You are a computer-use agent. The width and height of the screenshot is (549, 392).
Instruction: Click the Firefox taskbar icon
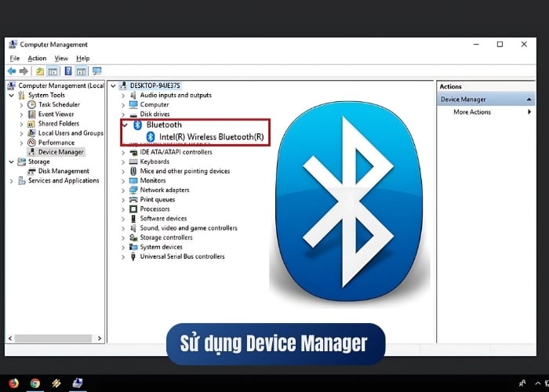coord(13,383)
